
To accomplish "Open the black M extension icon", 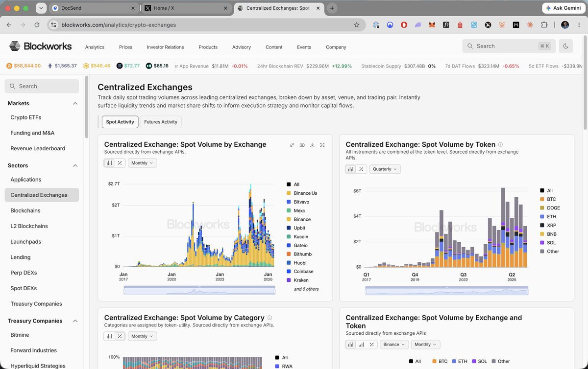I will (x=516, y=25).
